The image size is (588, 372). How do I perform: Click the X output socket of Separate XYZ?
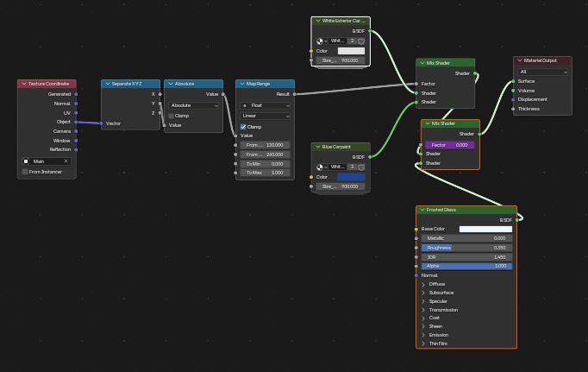pyautogui.click(x=160, y=94)
